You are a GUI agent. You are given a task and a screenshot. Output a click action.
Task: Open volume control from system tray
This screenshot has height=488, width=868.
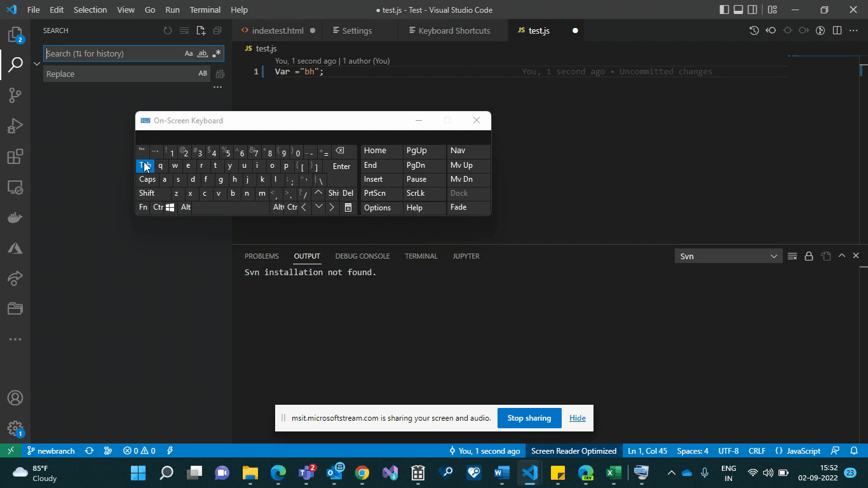click(768, 473)
